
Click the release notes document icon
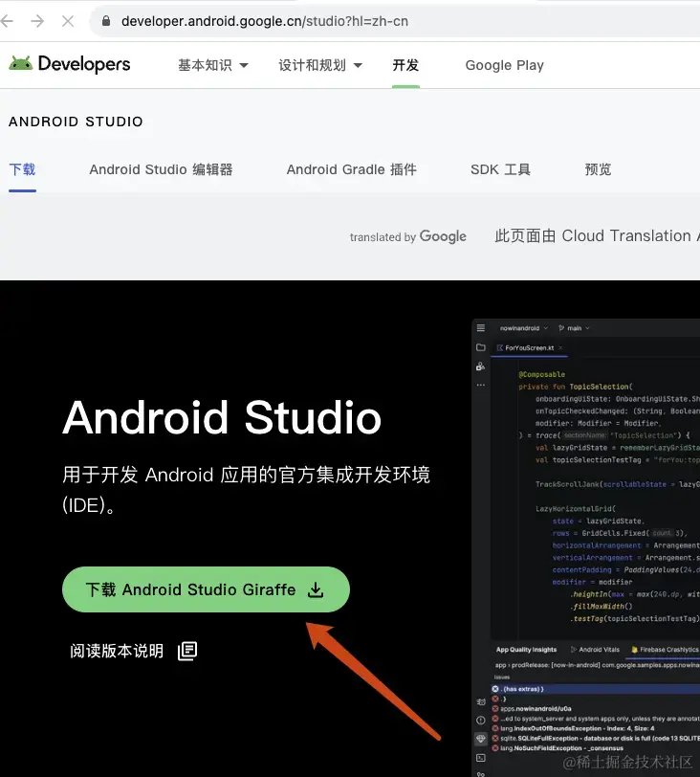[187, 651]
